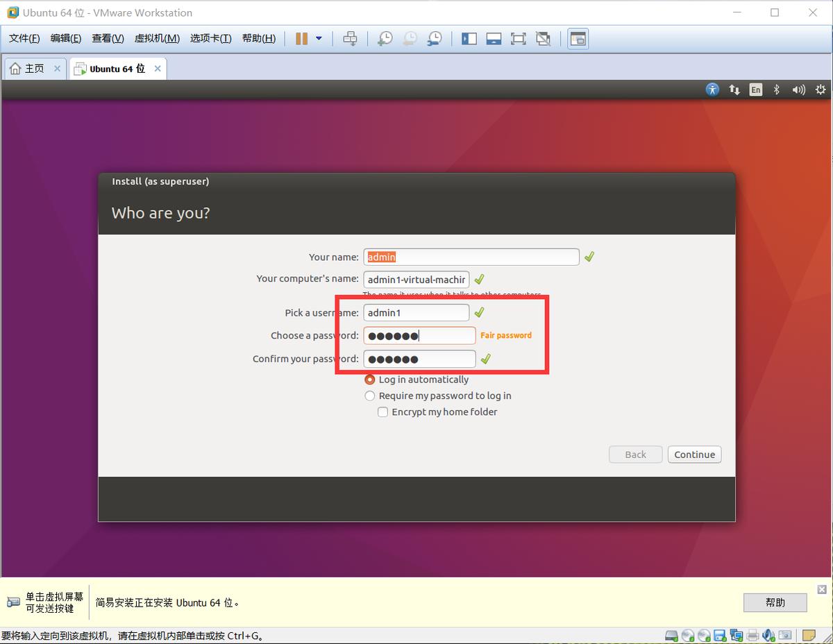Open the pause button dropdown arrow
Image resolution: width=833 pixels, height=644 pixels.
319,38
